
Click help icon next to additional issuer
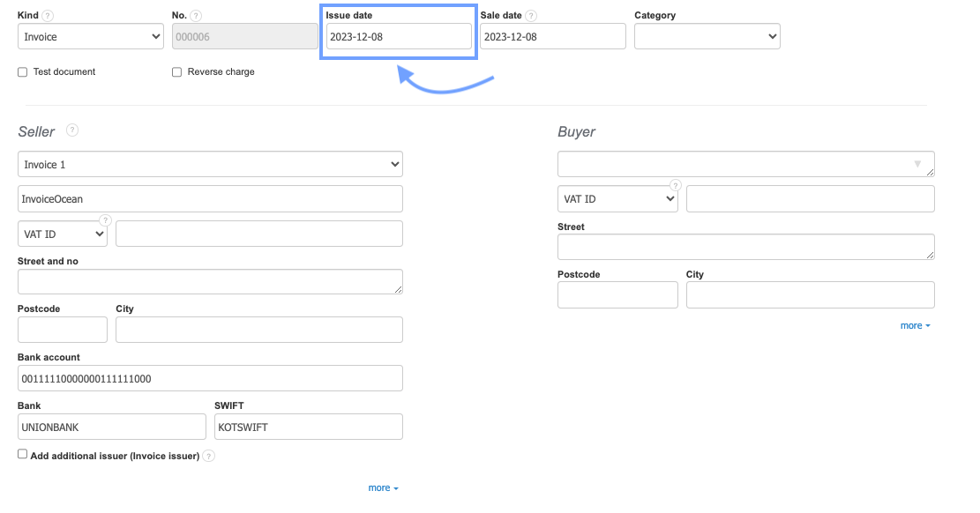[208, 456]
